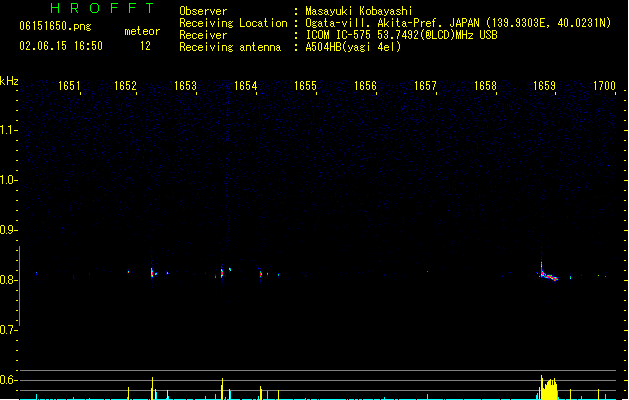Click the Receiving antenna field label

pyautogui.click(x=230, y=47)
